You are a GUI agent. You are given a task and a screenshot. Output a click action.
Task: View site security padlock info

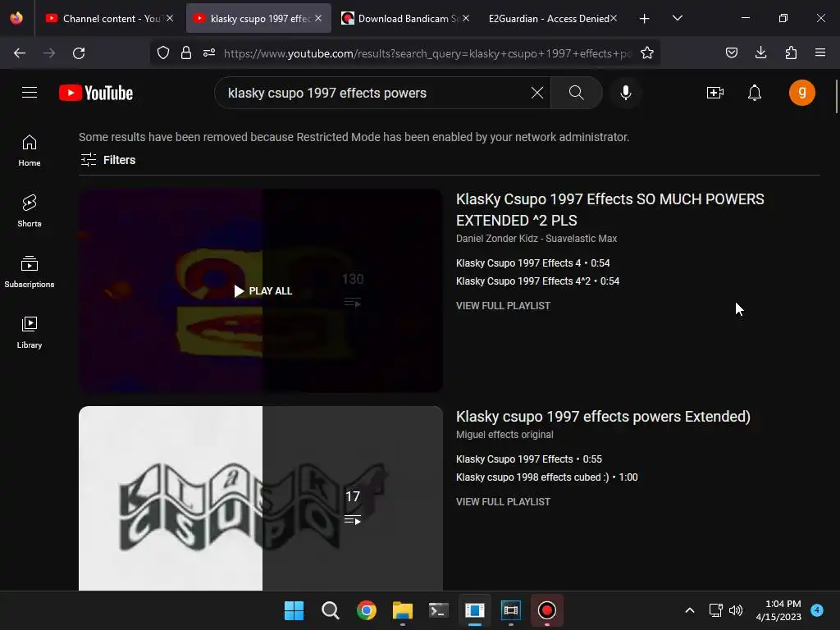pos(186,52)
